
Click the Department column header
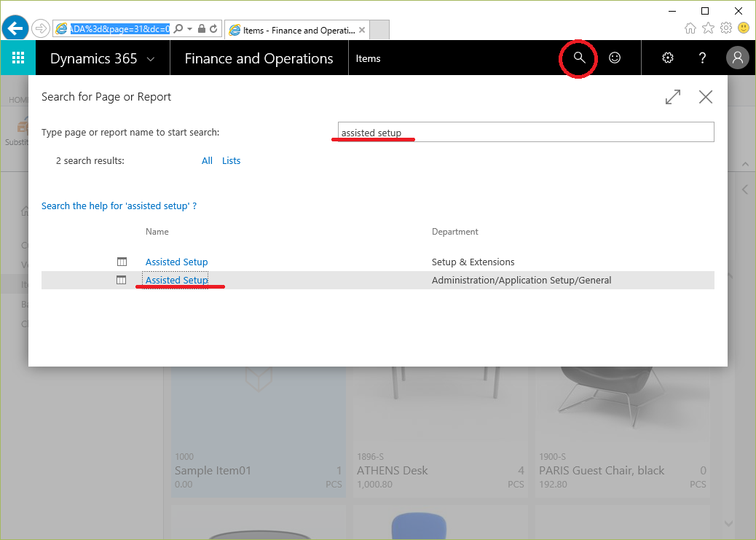click(454, 232)
